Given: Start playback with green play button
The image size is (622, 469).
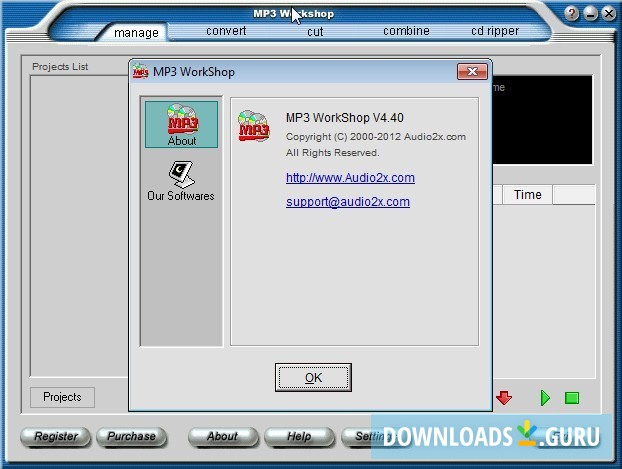Looking at the screenshot, I should (x=545, y=398).
